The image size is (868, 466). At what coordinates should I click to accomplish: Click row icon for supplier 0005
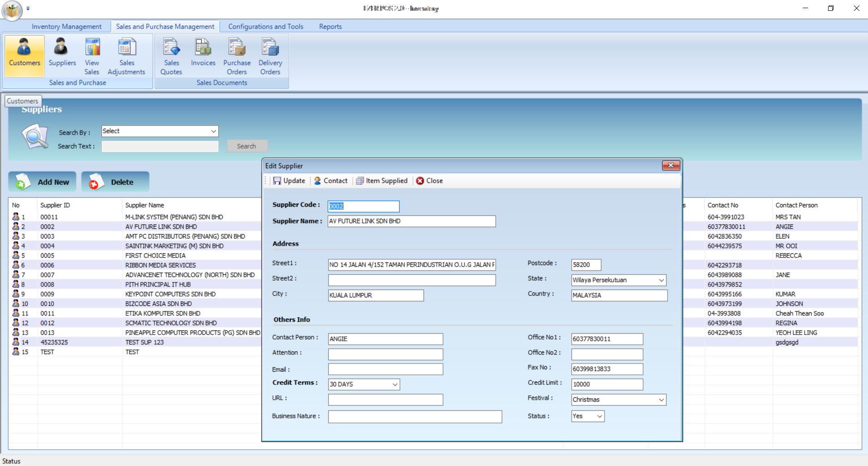16,255
